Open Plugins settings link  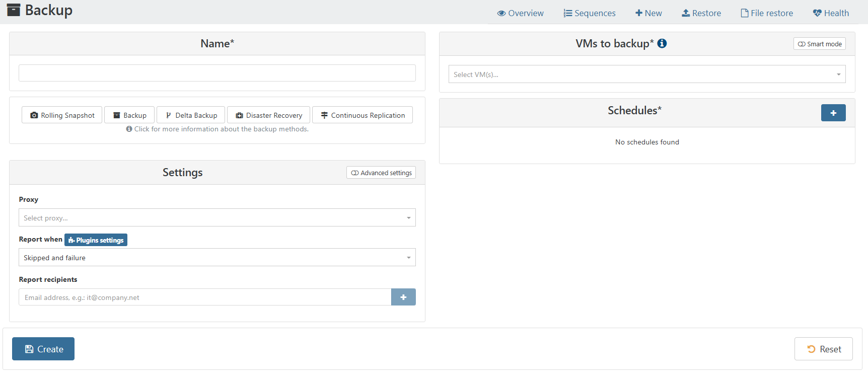point(96,240)
